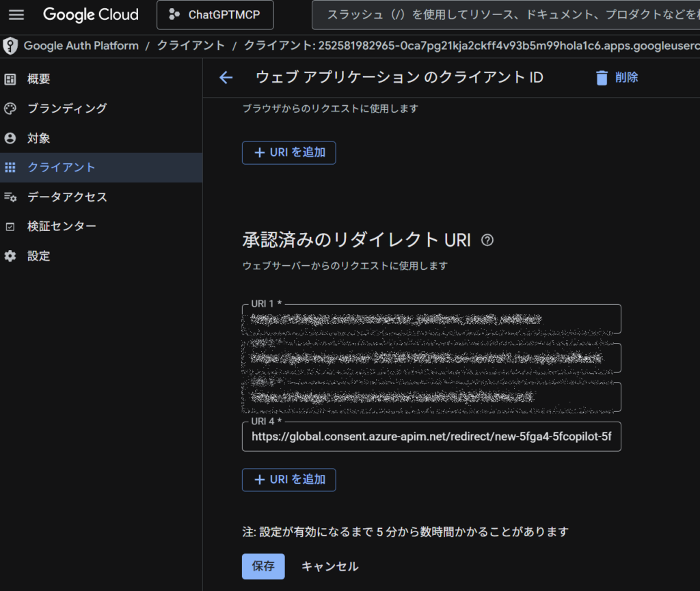The image size is (700, 591).
Task: Click the 概要 dashboard icon in sidebar
Action: click(x=10, y=79)
